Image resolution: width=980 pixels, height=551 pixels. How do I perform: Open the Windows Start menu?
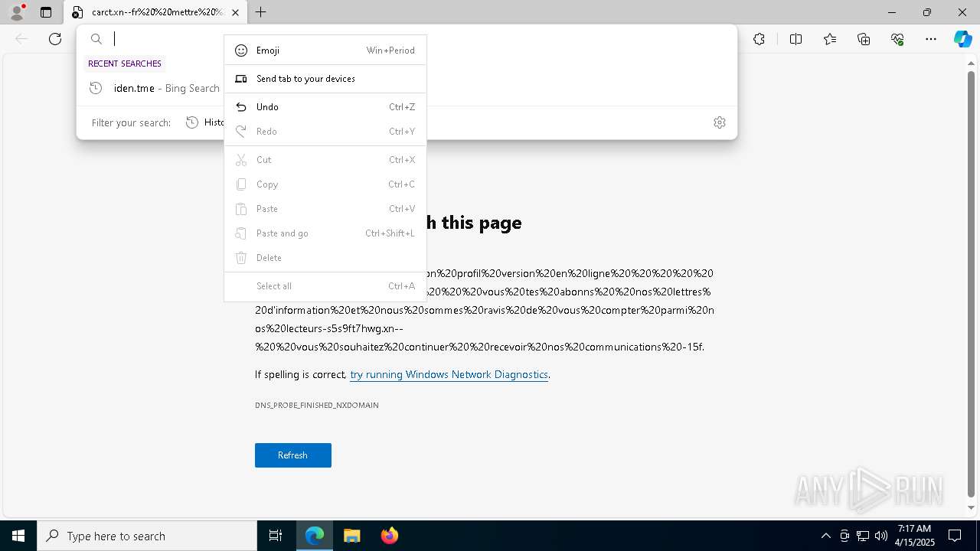coord(18,536)
